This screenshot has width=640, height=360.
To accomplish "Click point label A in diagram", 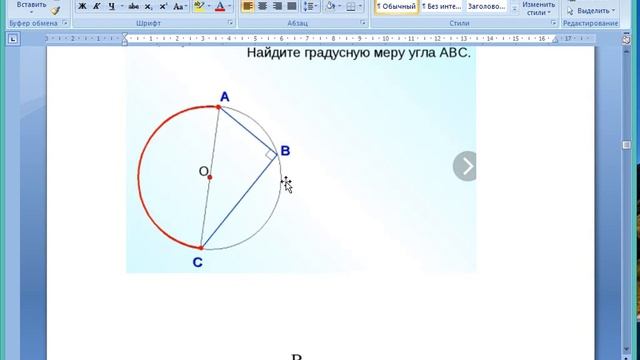I will (224, 97).
